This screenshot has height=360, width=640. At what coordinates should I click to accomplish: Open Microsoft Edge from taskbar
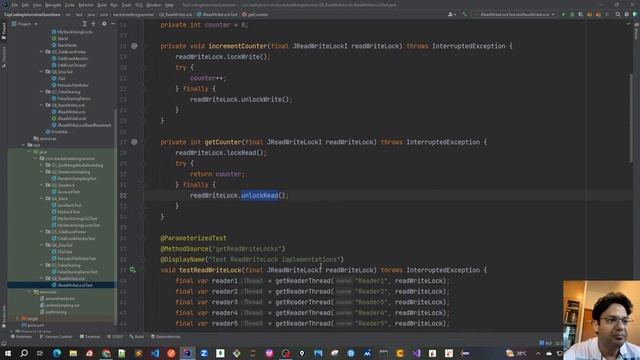57,353
